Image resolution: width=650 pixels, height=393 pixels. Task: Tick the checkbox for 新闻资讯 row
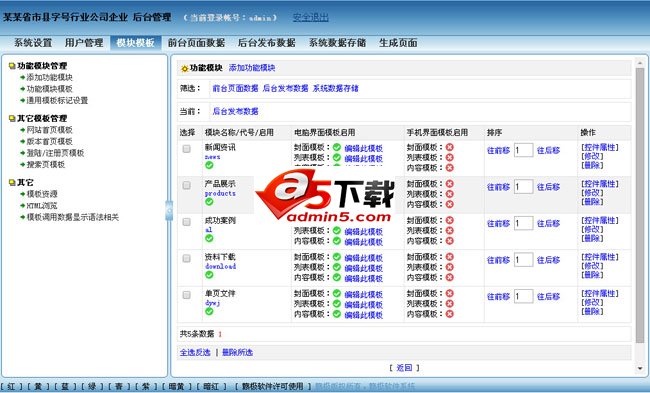[187, 148]
